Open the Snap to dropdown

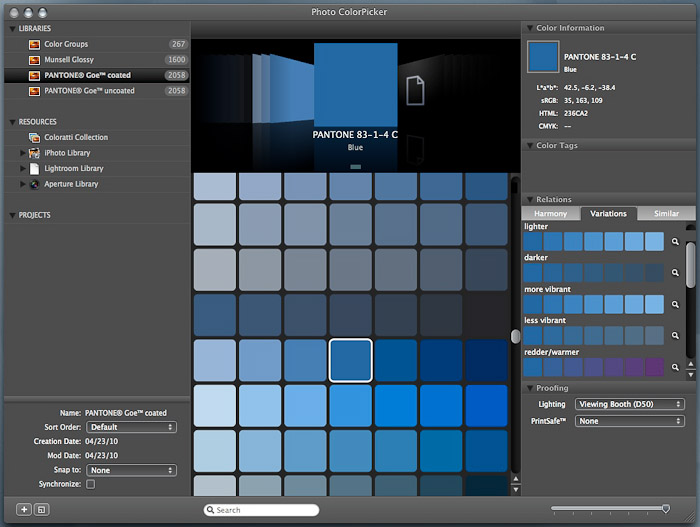tap(131, 470)
